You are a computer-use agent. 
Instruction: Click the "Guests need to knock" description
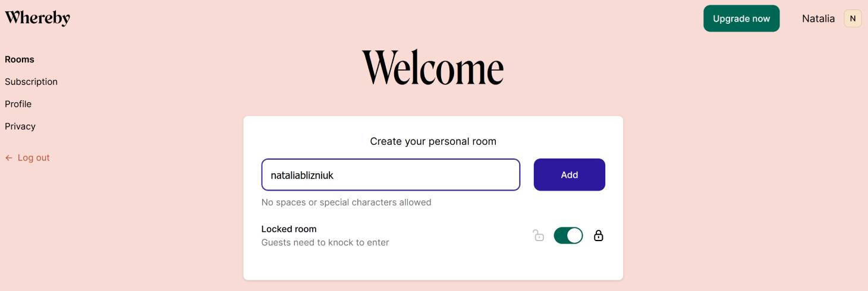pos(325,242)
